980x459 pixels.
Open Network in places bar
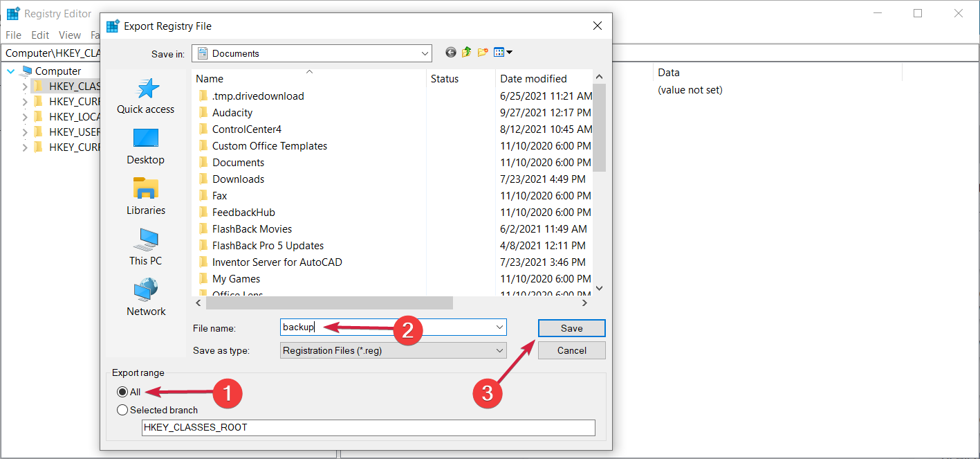point(145,298)
